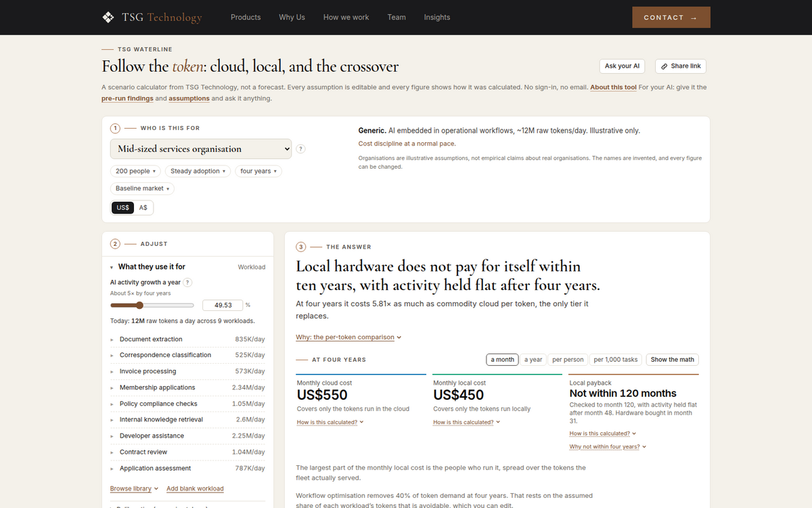This screenshot has height=508, width=812.
Task: Switch figures to 'a year' view
Action: point(533,360)
